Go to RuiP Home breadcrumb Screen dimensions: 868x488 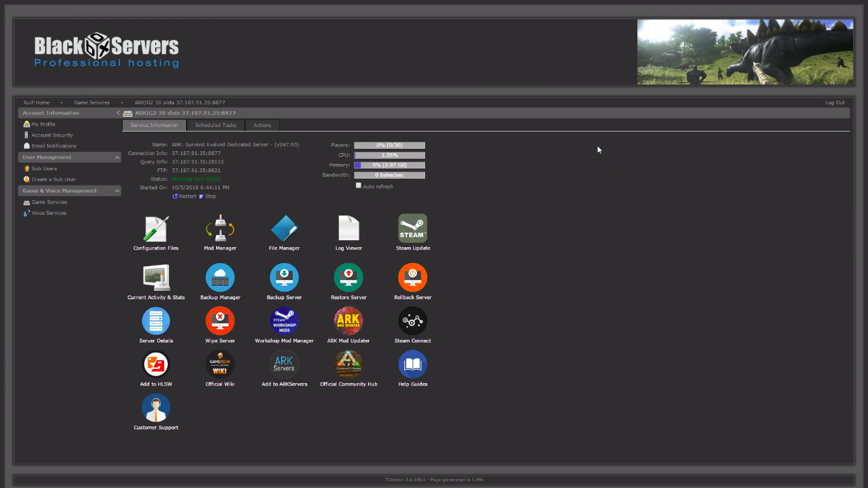tap(36, 102)
